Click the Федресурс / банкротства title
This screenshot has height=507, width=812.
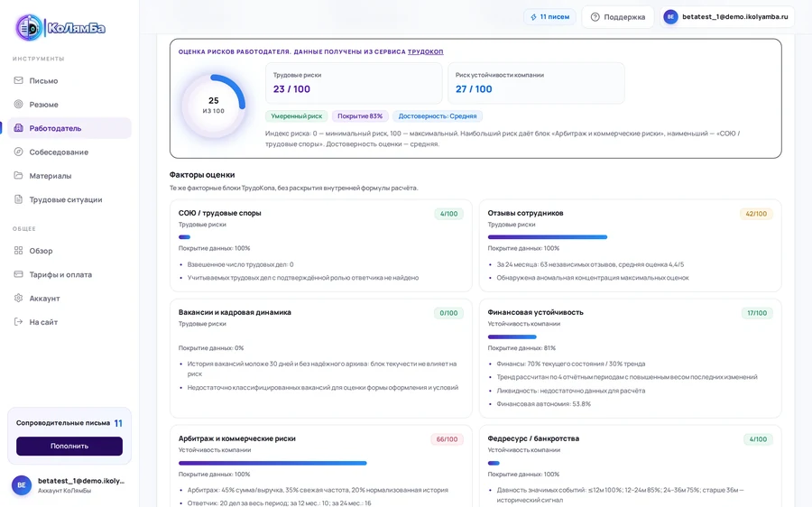[x=533, y=438]
